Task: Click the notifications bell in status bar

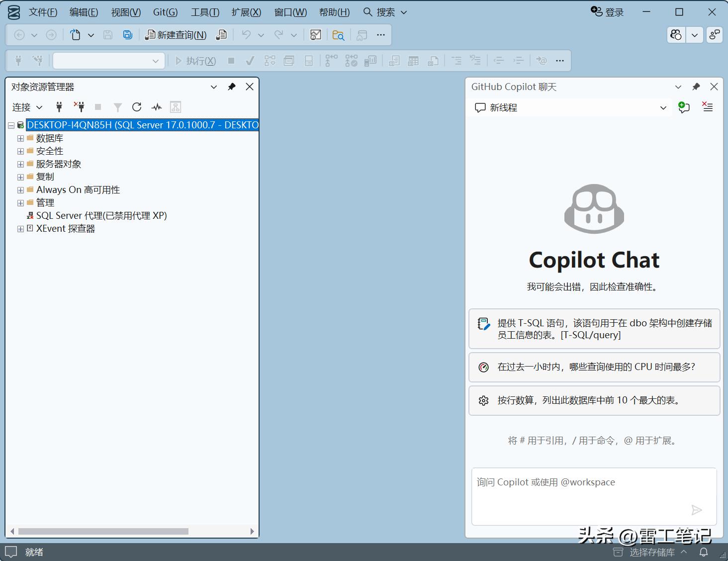Action: 704,552
